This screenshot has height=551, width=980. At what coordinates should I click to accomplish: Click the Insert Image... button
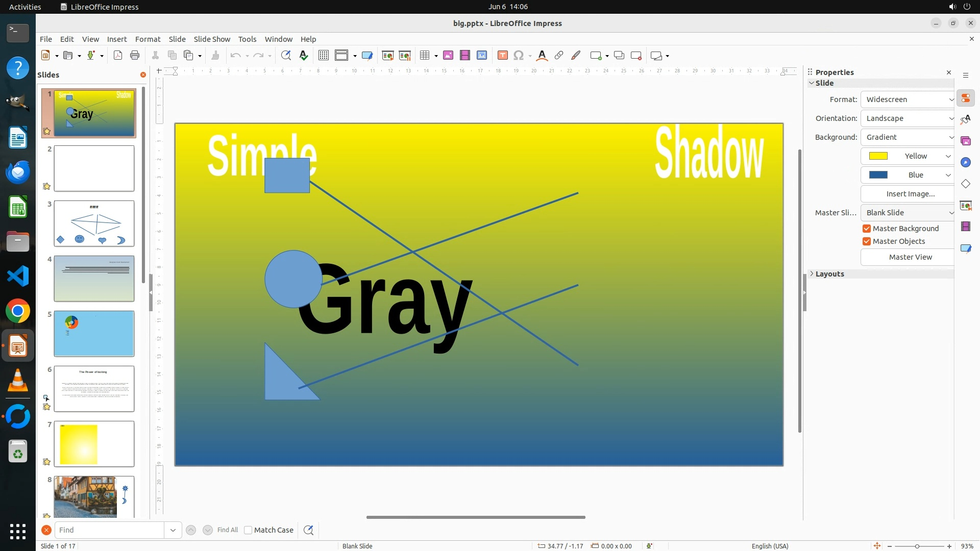[910, 194]
